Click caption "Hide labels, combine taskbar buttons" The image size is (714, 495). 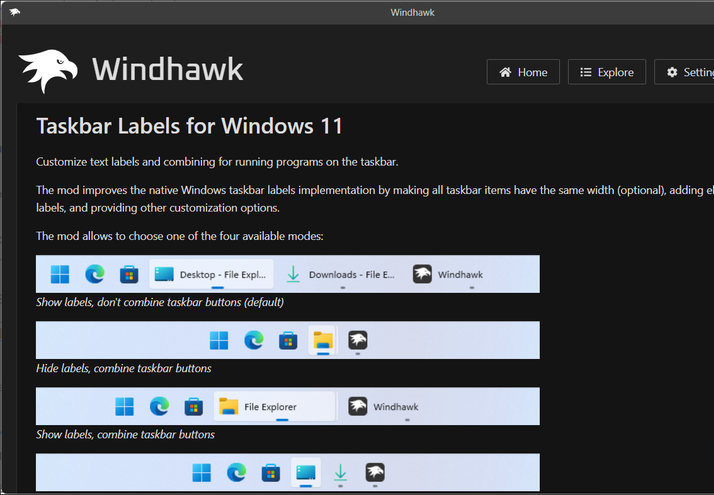(123, 368)
